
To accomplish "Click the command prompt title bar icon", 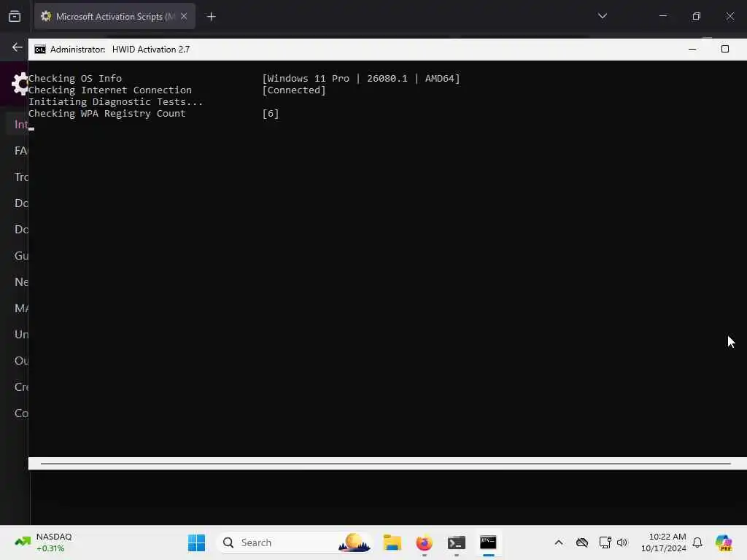I will coord(40,50).
